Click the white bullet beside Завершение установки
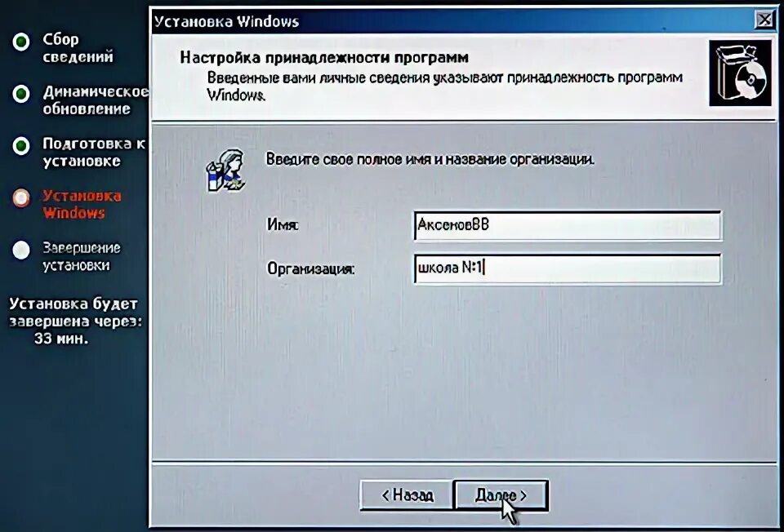Viewport: 784px width, 532px height. [21, 250]
